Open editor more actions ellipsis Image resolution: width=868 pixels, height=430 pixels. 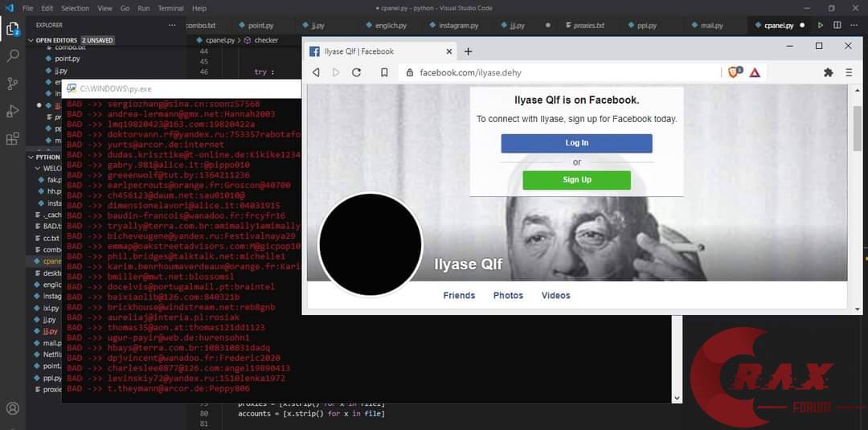tap(854, 26)
